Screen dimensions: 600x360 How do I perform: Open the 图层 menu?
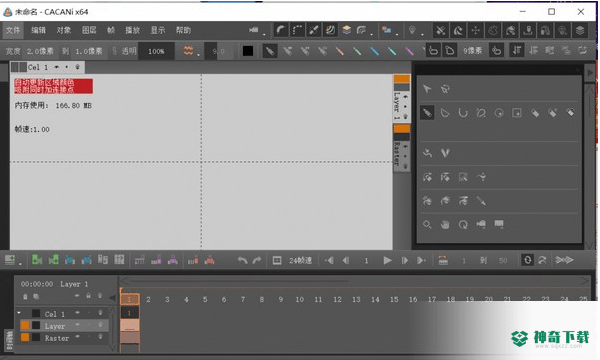(x=89, y=30)
